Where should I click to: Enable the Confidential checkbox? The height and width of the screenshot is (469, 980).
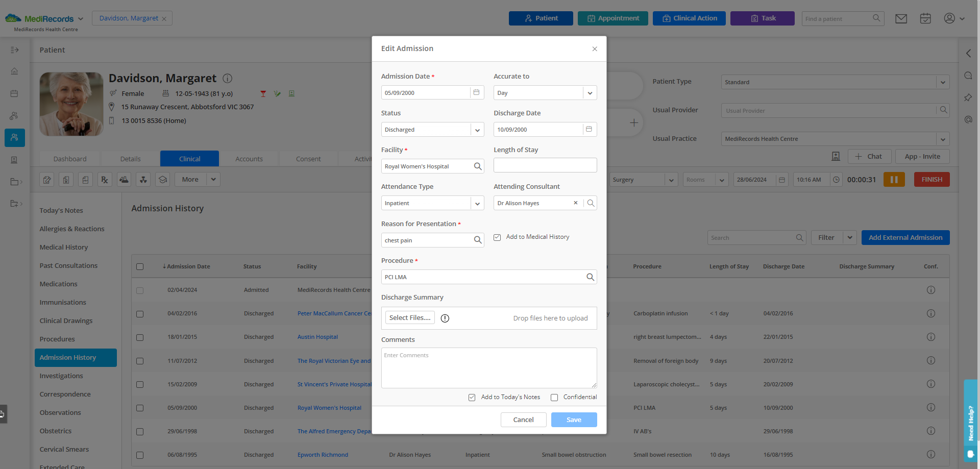(x=554, y=398)
